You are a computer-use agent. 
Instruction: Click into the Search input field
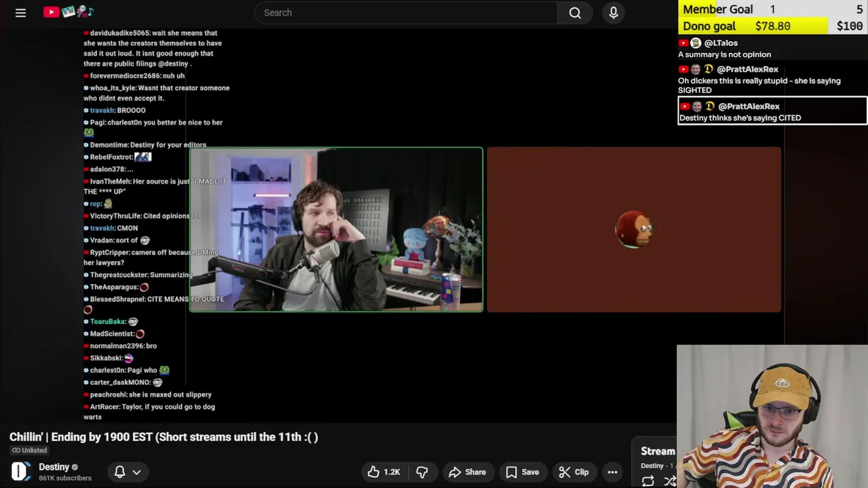coord(407,12)
